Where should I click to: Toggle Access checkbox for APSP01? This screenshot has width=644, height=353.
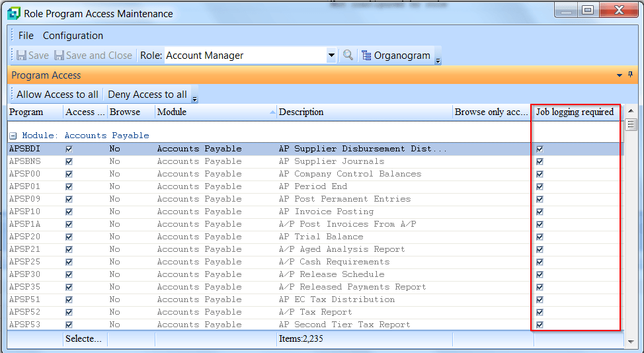tap(69, 187)
